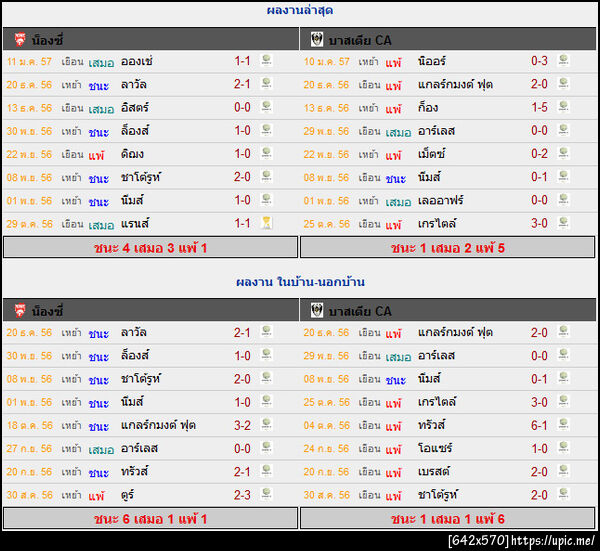
Task: Click opponent name นิออร์
Action: 432,62
